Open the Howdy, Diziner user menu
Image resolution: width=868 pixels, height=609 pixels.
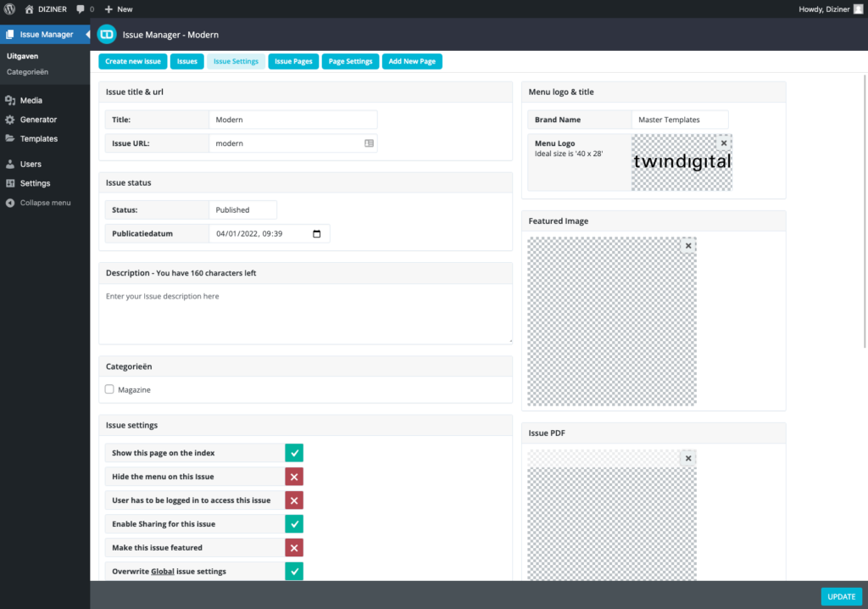coord(830,8)
